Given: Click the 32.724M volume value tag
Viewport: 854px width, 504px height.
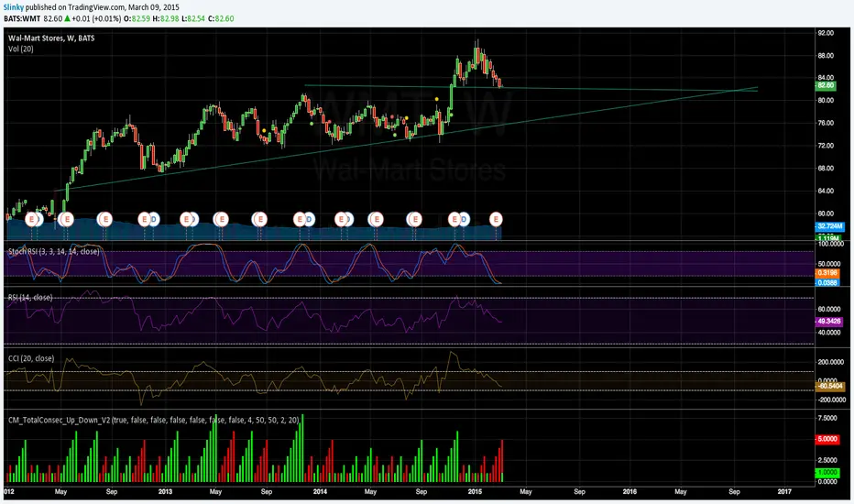Looking at the screenshot, I should [x=829, y=226].
